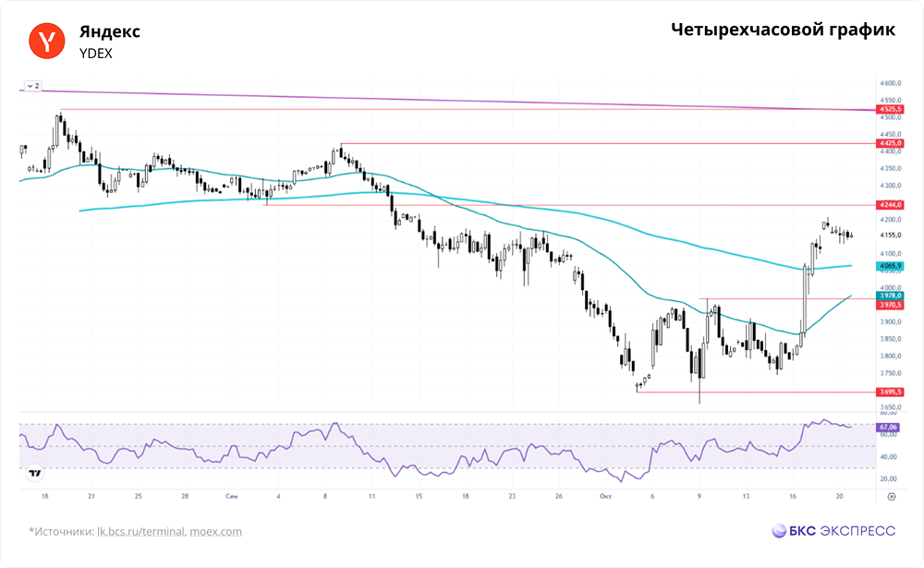Screen dimensions: 924x568
Task: Select the teal 3978,0 moving average label
Action: click(x=890, y=296)
